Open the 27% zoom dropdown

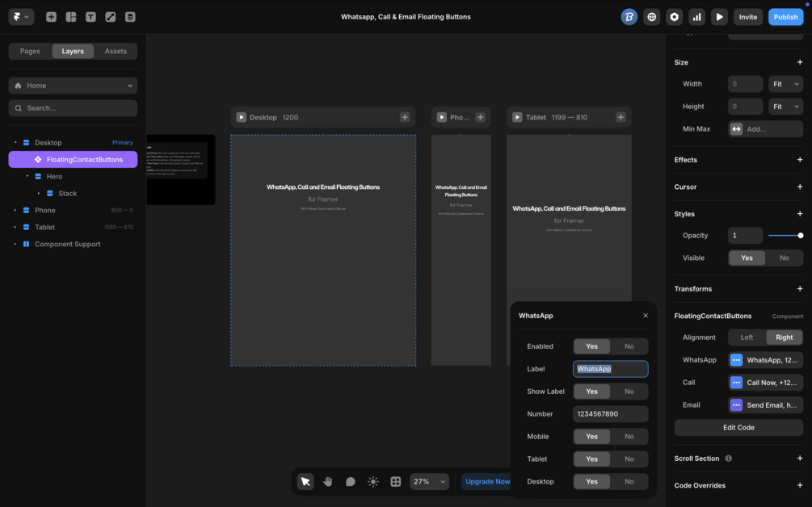[429, 482]
